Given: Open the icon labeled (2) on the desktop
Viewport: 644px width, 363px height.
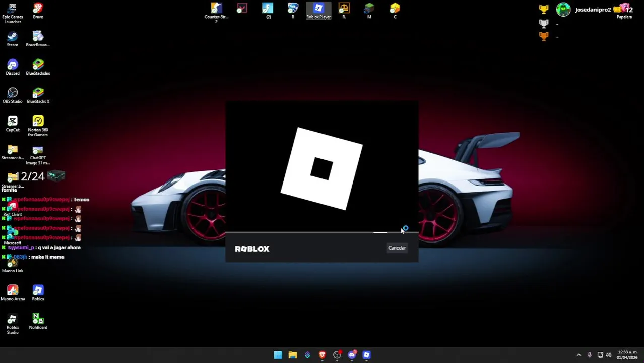Looking at the screenshot, I should click(x=268, y=11).
